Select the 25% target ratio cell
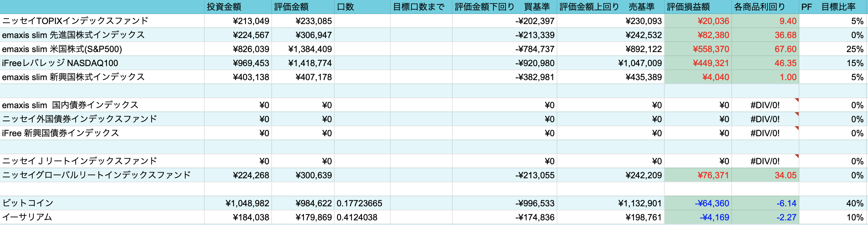868x225 pixels. [x=833, y=49]
